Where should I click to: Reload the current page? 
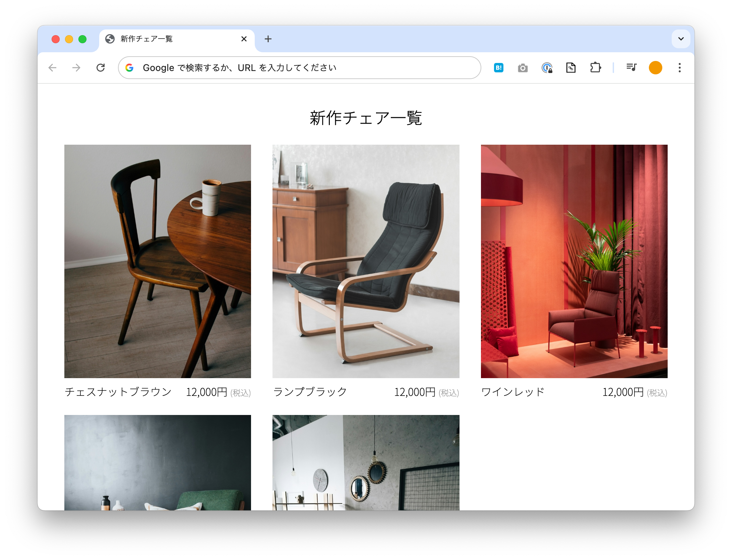(x=101, y=68)
